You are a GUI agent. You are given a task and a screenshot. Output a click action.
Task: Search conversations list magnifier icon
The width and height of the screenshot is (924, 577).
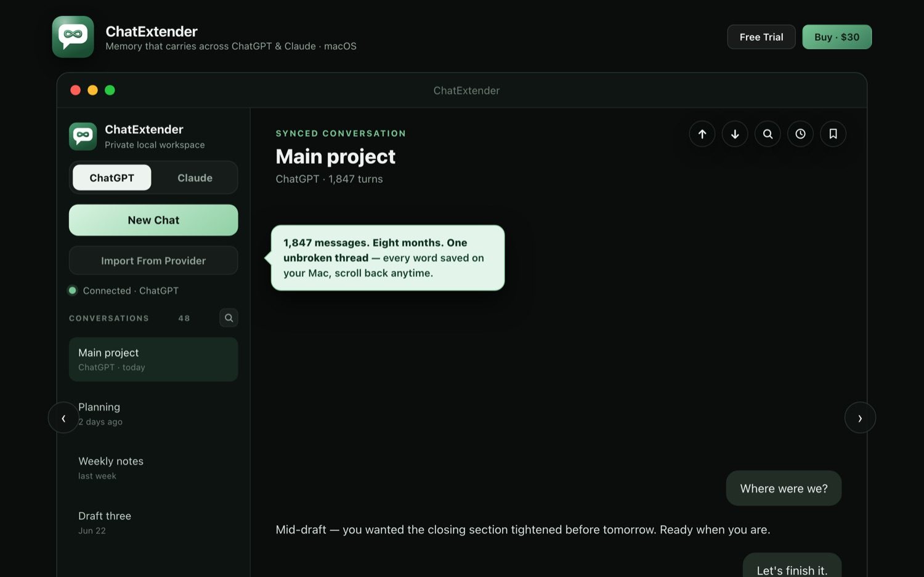(x=229, y=318)
